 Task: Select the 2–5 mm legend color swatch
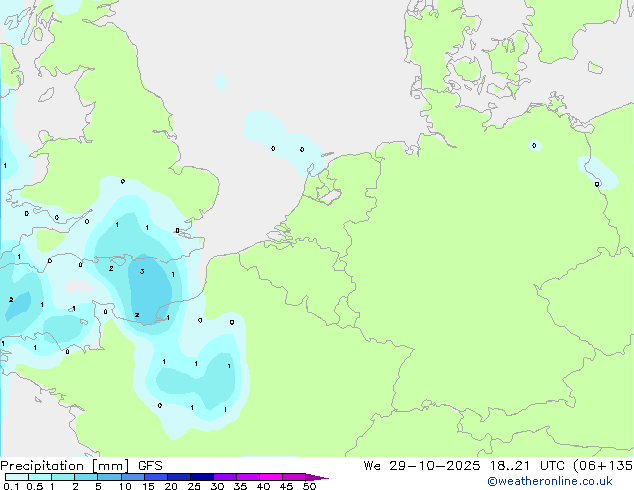click(86, 477)
